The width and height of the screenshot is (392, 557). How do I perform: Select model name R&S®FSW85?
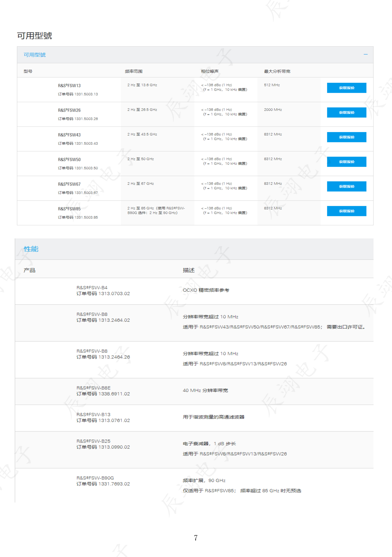[69, 209]
